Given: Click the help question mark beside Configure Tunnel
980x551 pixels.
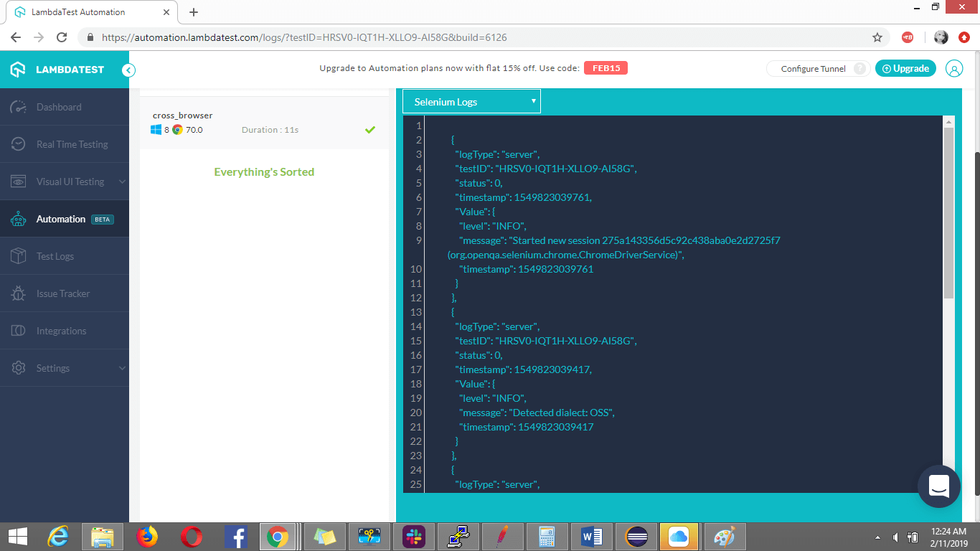Looking at the screenshot, I should pyautogui.click(x=859, y=69).
